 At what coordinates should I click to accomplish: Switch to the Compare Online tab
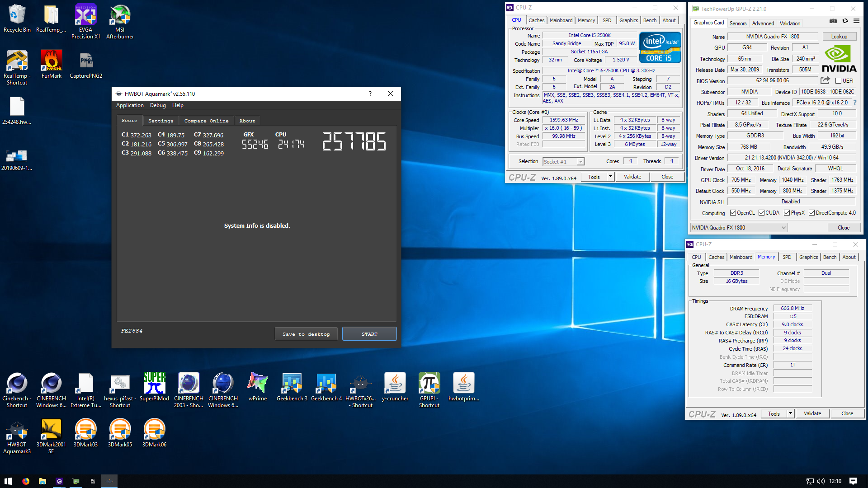click(x=206, y=121)
